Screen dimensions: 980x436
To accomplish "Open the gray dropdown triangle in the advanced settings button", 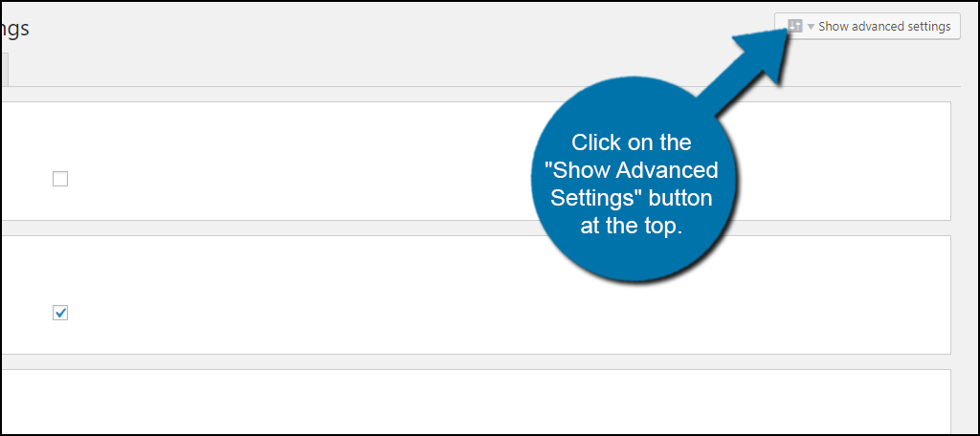I will (811, 27).
